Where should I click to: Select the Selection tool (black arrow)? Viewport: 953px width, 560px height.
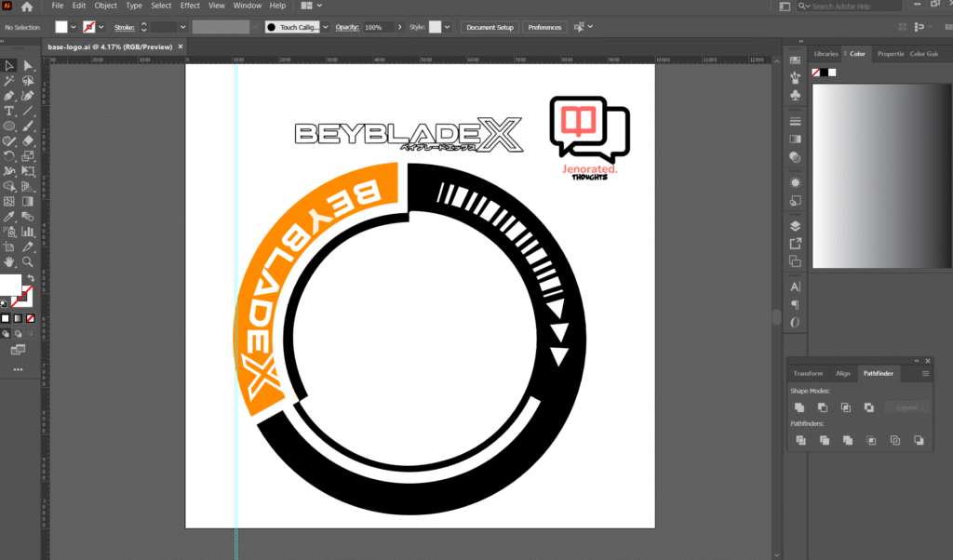[x=9, y=66]
